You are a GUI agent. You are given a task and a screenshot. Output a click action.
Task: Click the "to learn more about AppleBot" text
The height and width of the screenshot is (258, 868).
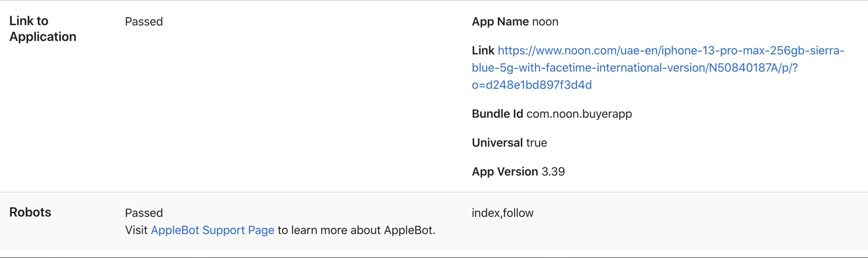356,230
